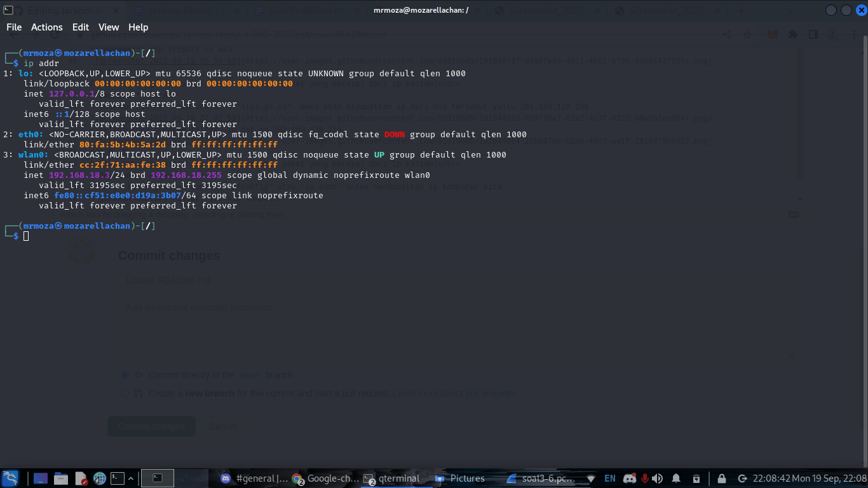The image size is (868, 488).
Task: Open the dropdown arrow beside soal3-6 taskbar entry
Action: coord(591,478)
